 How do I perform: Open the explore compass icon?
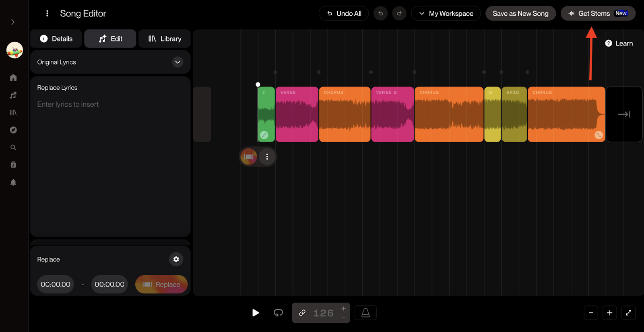coord(13,130)
